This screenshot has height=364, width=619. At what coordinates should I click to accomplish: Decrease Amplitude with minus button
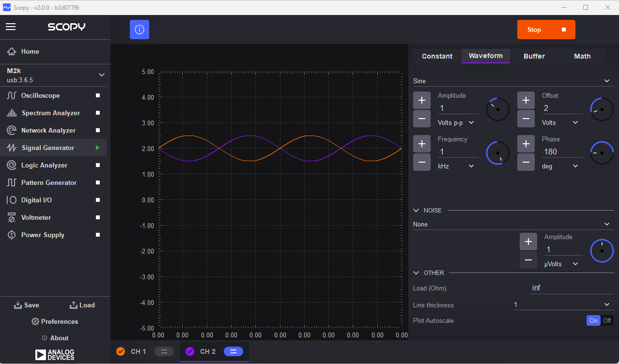[422, 119]
